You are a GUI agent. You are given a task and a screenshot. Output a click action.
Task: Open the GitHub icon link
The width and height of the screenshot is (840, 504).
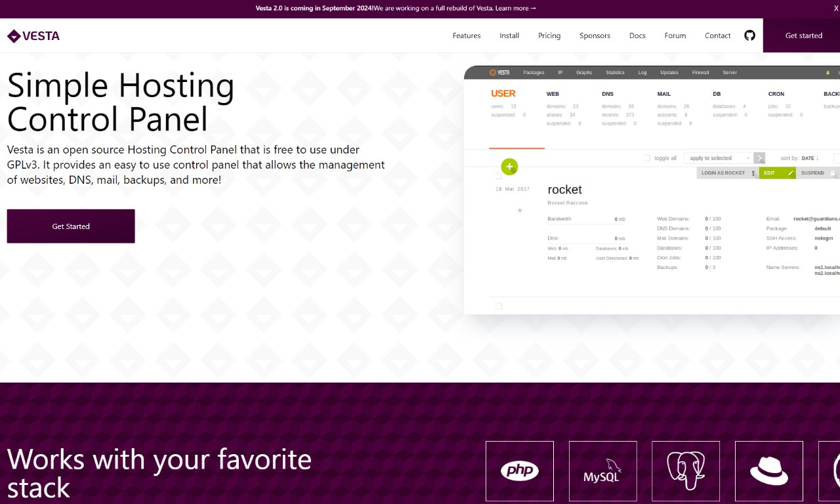tap(749, 35)
